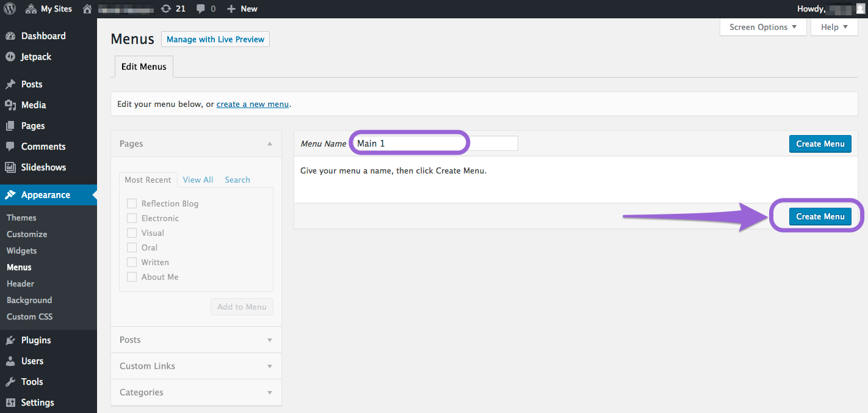Follow the create a new menu link
This screenshot has height=413, width=868.
pos(252,104)
